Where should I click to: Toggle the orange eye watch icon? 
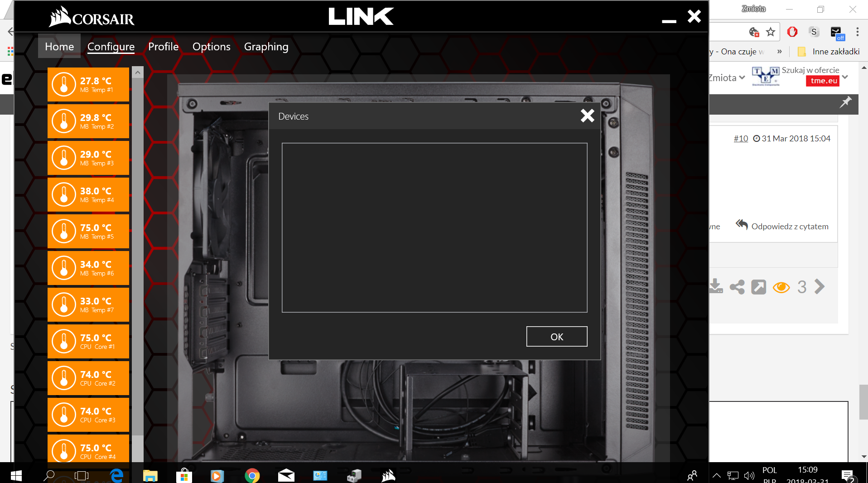tap(781, 287)
